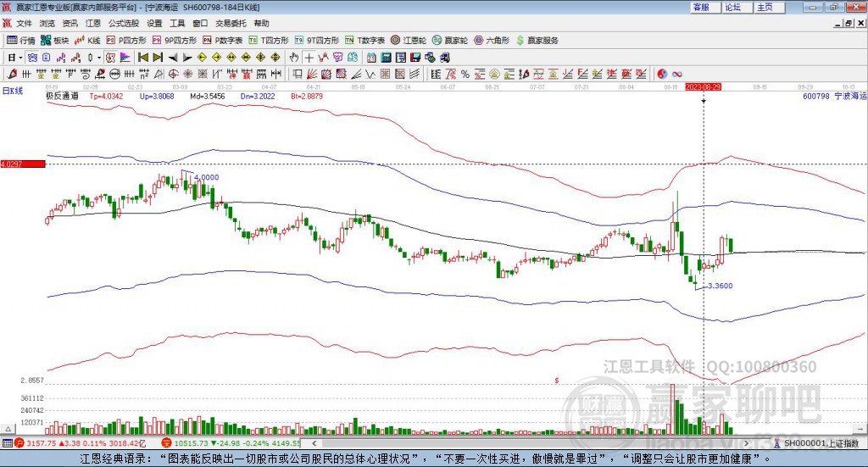868x467 pixels.
Task: Click the Dn=3.2022 indicator value
Action: click(258, 96)
